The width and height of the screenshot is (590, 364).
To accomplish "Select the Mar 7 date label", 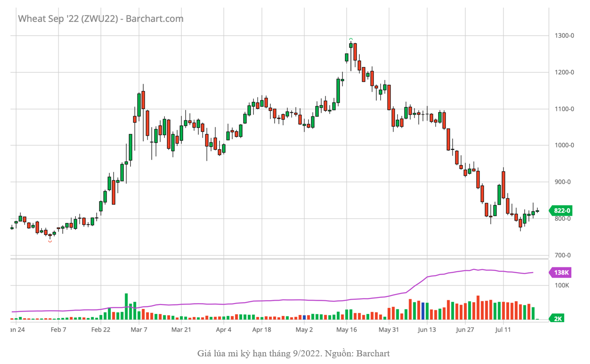I will [x=139, y=329].
